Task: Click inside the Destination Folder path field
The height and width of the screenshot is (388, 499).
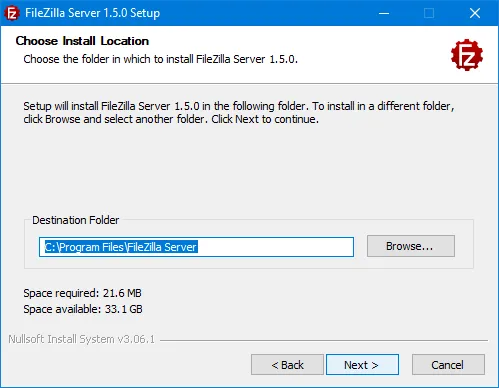Action: [x=196, y=247]
